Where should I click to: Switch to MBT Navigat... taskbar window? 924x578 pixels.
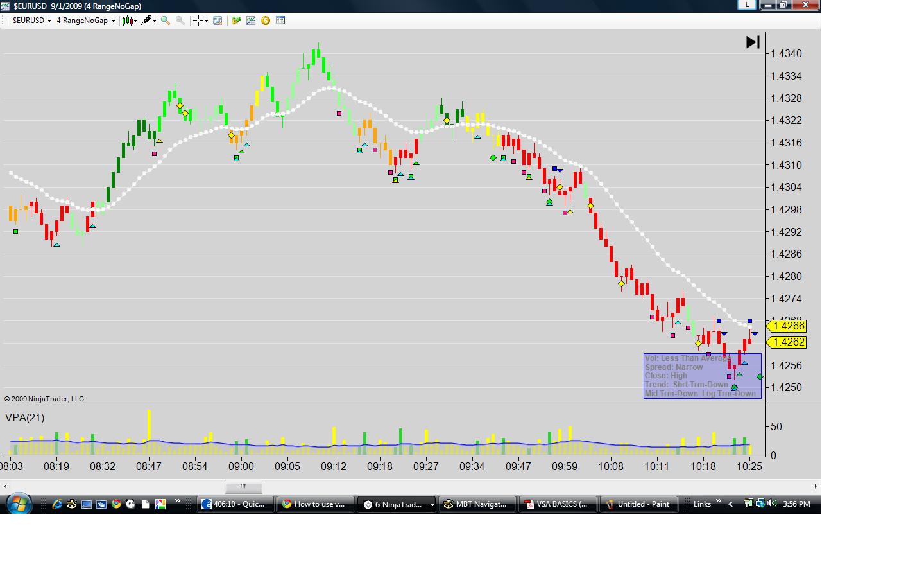[477, 504]
